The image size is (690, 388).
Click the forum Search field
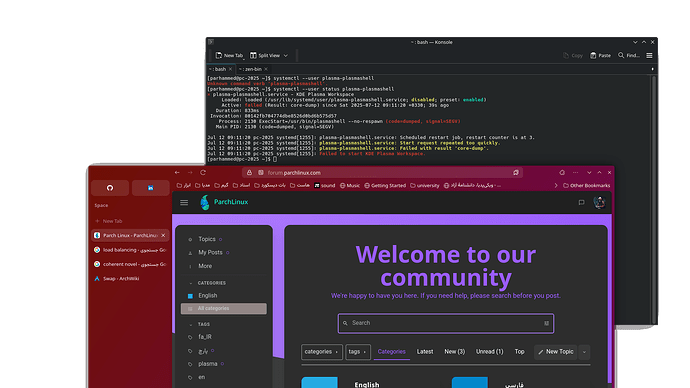(x=445, y=323)
